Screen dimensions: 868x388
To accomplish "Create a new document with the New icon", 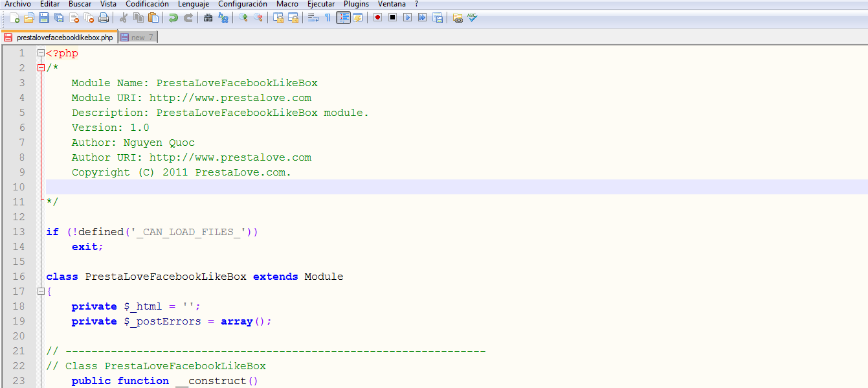I will click(x=14, y=17).
